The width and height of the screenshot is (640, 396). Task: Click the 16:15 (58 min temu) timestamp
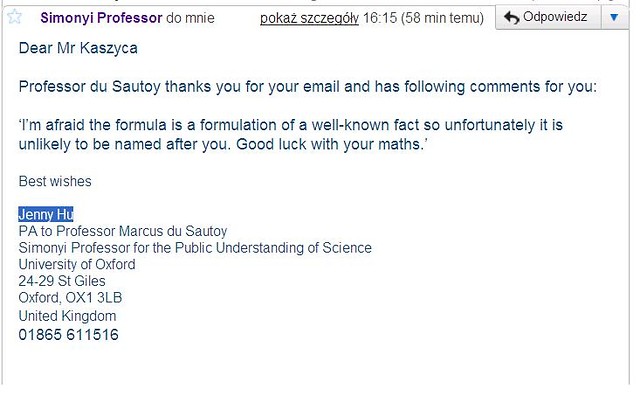(x=423, y=18)
